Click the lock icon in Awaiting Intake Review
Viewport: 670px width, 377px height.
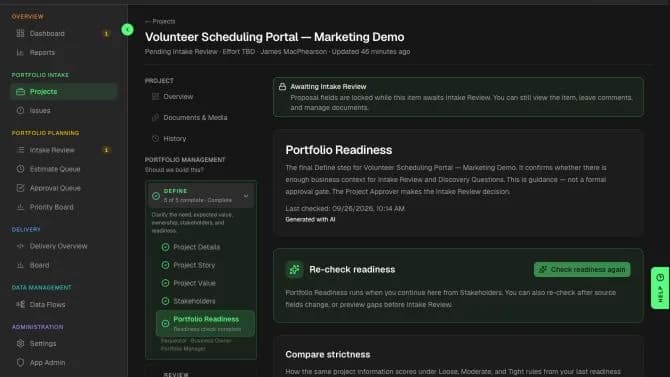pos(282,87)
